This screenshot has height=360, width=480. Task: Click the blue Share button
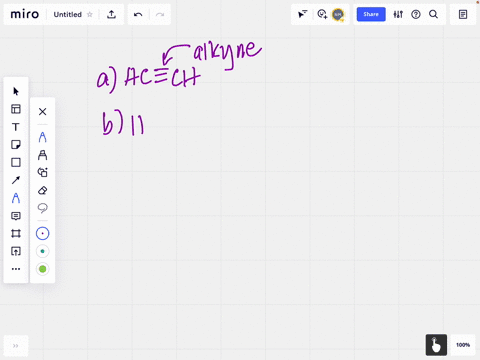coord(371,14)
